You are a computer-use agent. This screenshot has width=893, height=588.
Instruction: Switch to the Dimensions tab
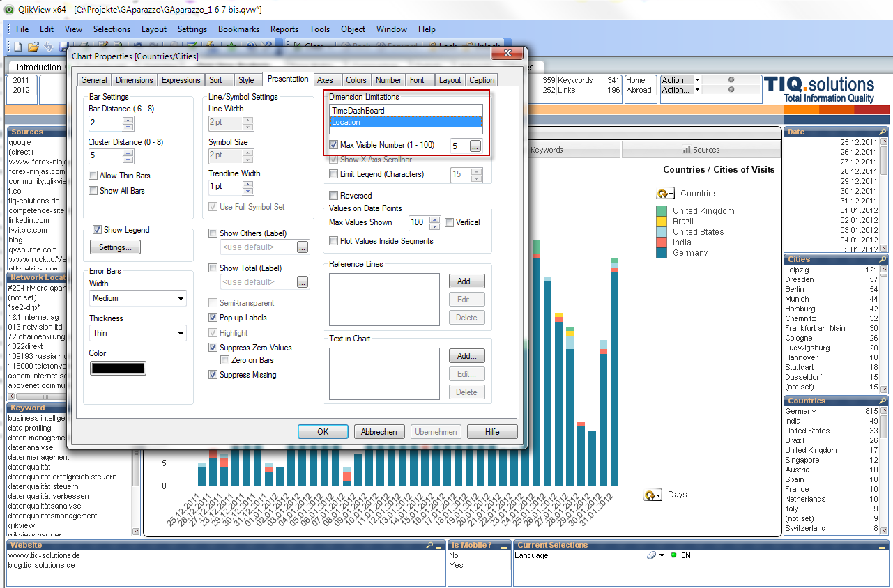tap(135, 80)
